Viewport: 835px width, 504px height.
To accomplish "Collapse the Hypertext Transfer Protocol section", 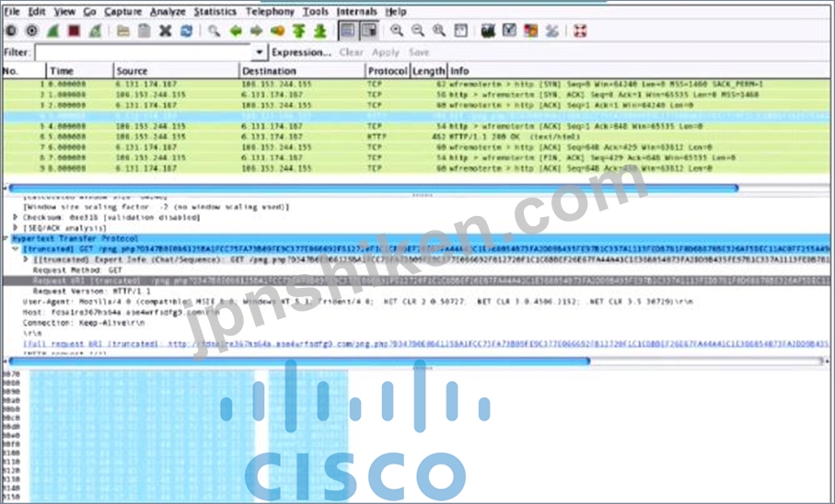I will [x=6, y=238].
